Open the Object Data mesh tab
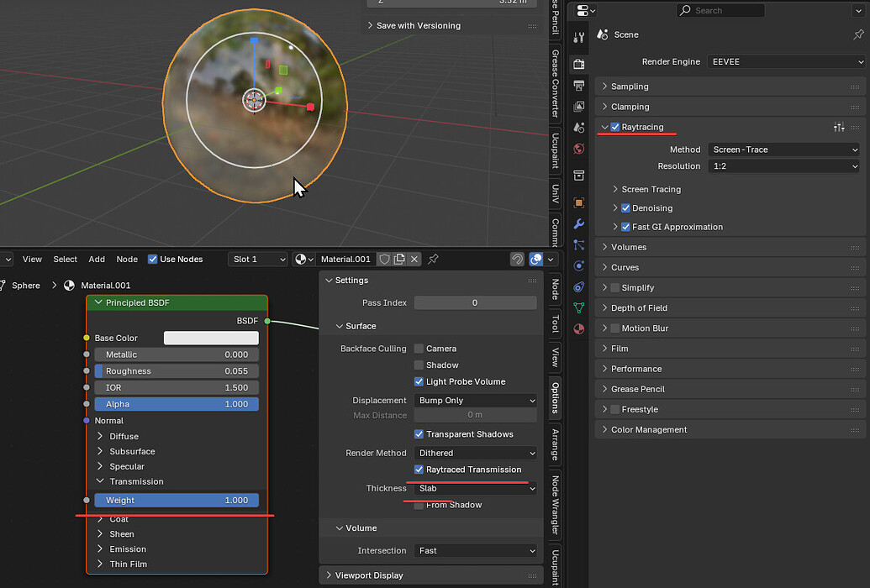Viewport: 870px width, 588px height. (578, 307)
